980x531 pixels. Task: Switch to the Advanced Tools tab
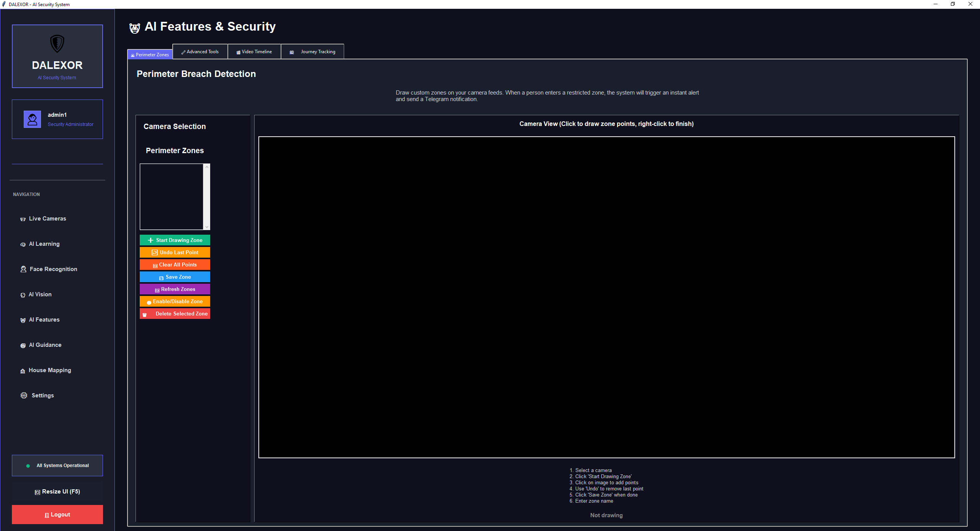click(200, 51)
